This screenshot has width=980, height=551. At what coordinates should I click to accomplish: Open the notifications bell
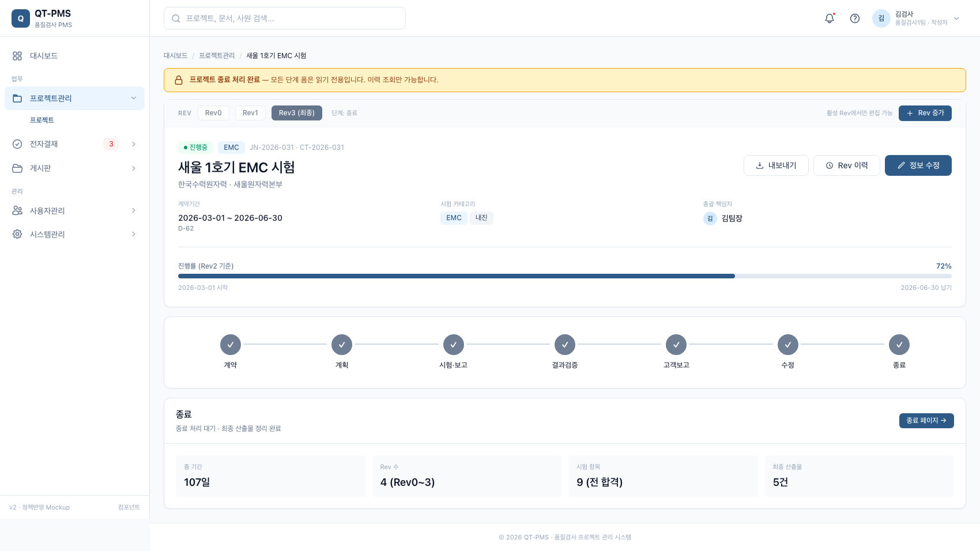tap(830, 18)
